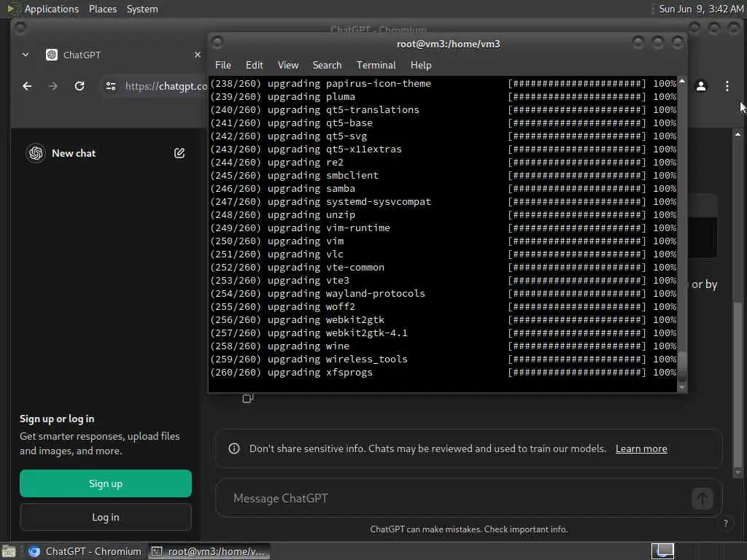The height and width of the screenshot is (560, 747).
Task: Click the Chromium address bar URL
Action: (166, 86)
